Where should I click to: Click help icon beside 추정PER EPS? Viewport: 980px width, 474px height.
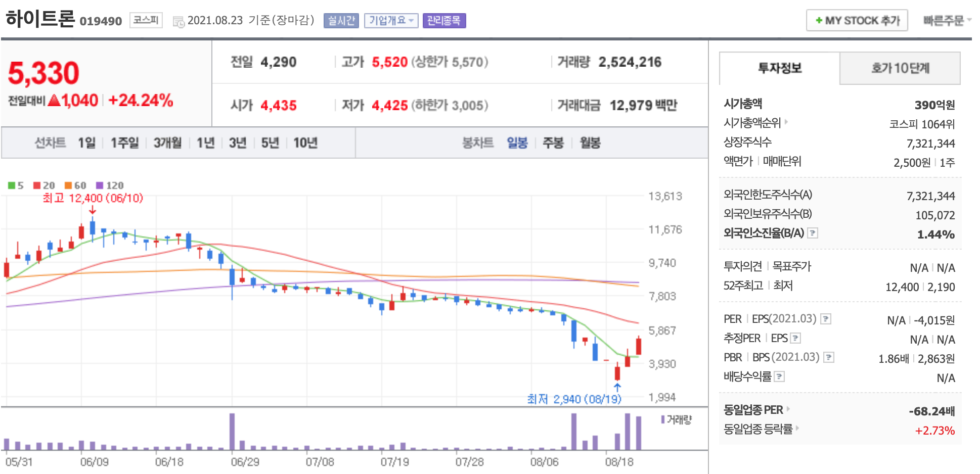point(795,338)
